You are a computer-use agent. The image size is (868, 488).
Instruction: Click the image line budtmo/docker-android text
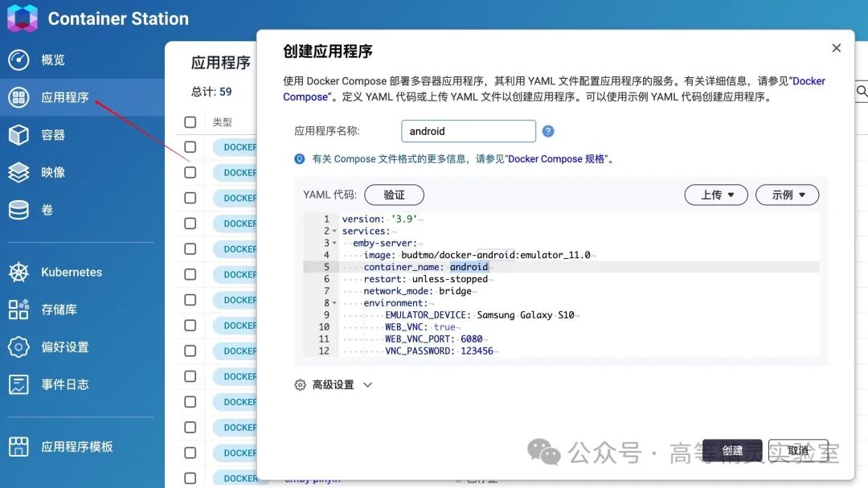pyautogui.click(x=477, y=255)
